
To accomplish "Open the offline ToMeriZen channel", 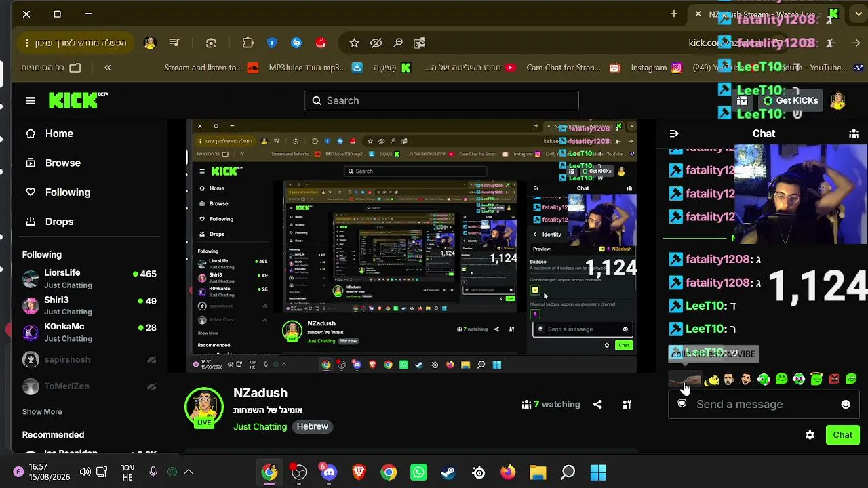I will (x=90, y=386).
